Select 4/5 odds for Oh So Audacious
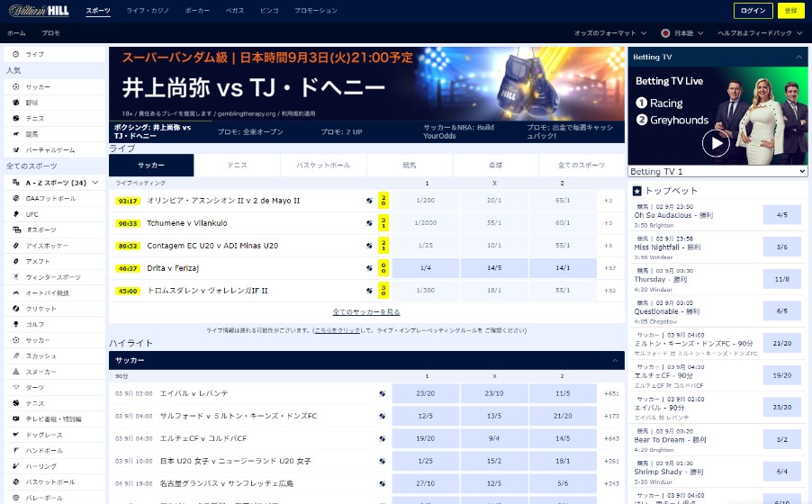 [x=782, y=214]
